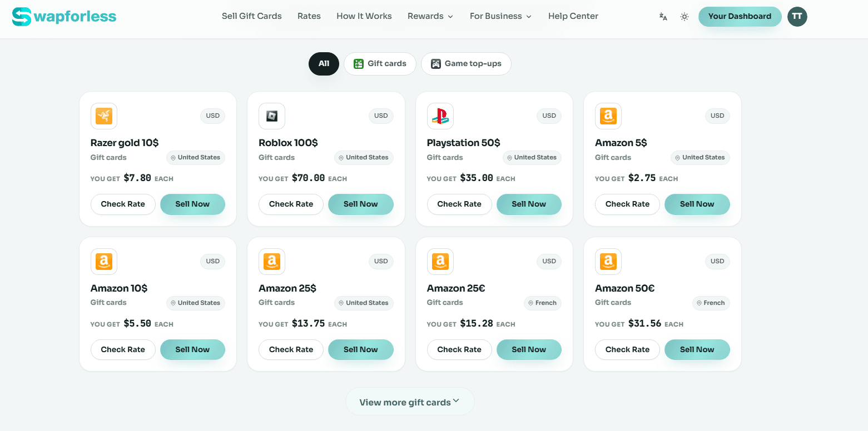
Task: Click French tag on Amazon 50€ card
Action: pos(711,303)
